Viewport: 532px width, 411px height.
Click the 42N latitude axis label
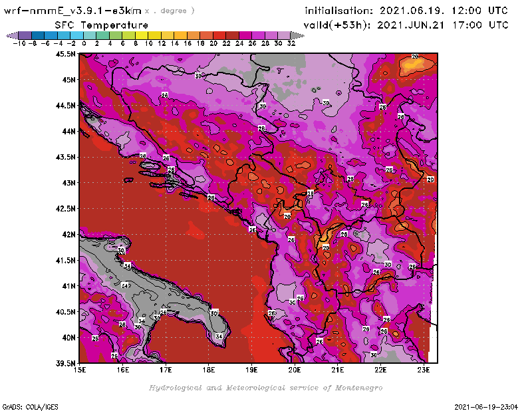[68, 235]
